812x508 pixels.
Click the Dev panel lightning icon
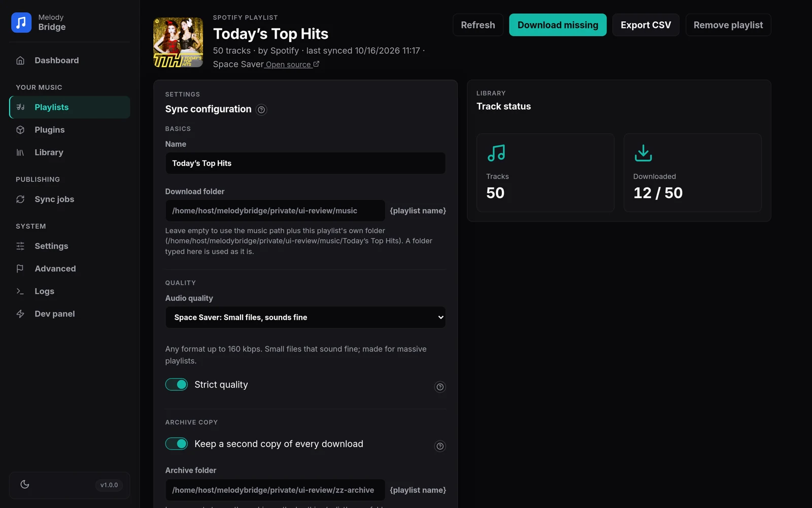[20, 314]
